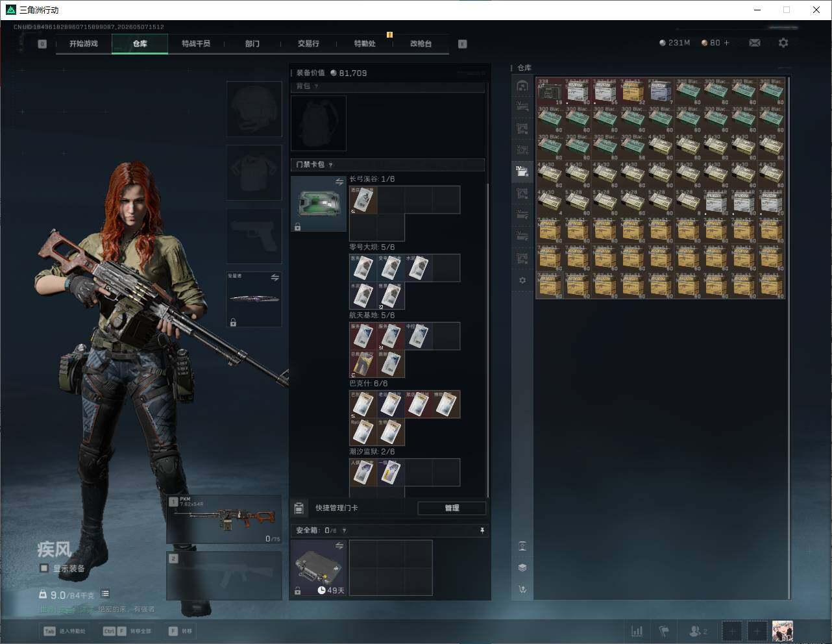
Task: Click the 231M currency balance
Action: (675, 43)
